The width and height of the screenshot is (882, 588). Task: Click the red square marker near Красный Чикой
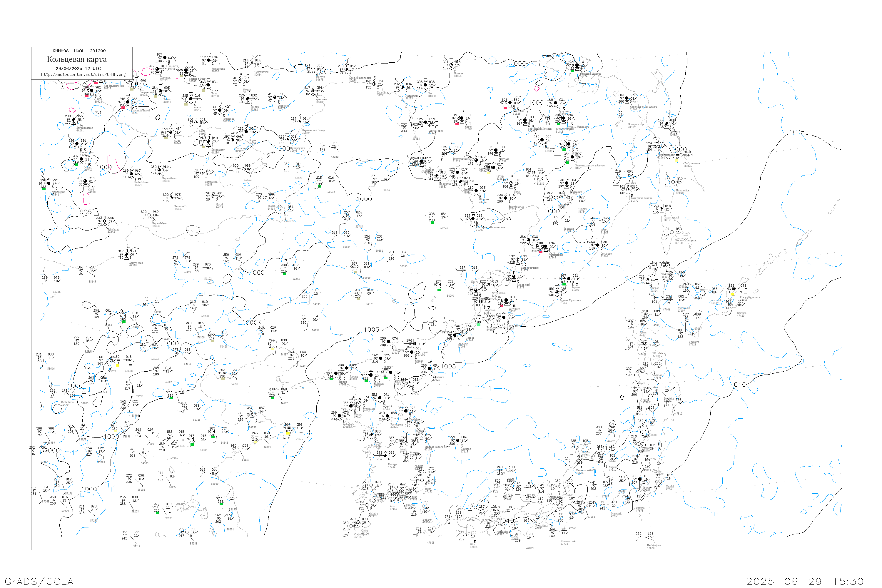[x=123, y=108]
